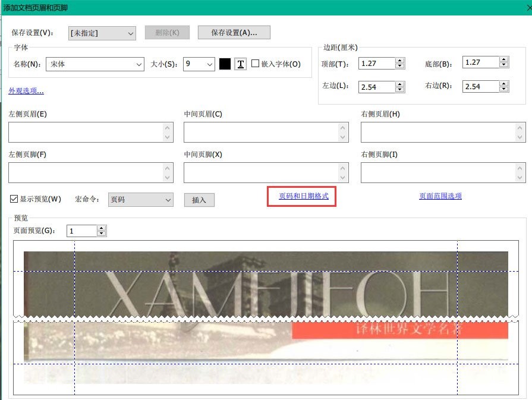Open the black font color swatch
Screen dimensions: 532x400
(x=225, y=64)
